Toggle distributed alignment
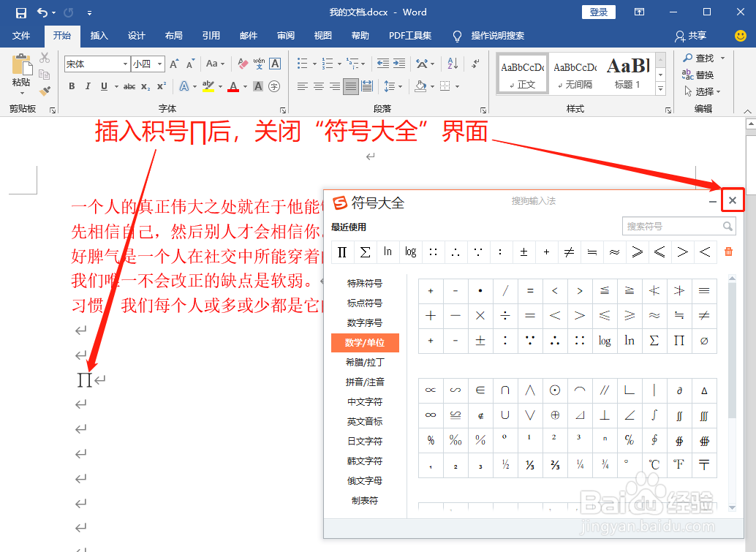 coord(367,86)
